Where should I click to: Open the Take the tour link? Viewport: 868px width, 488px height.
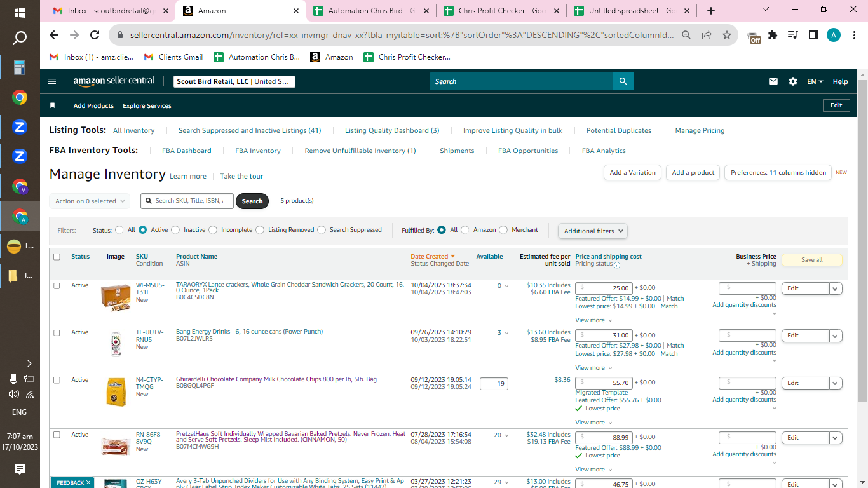pos(241,176)
